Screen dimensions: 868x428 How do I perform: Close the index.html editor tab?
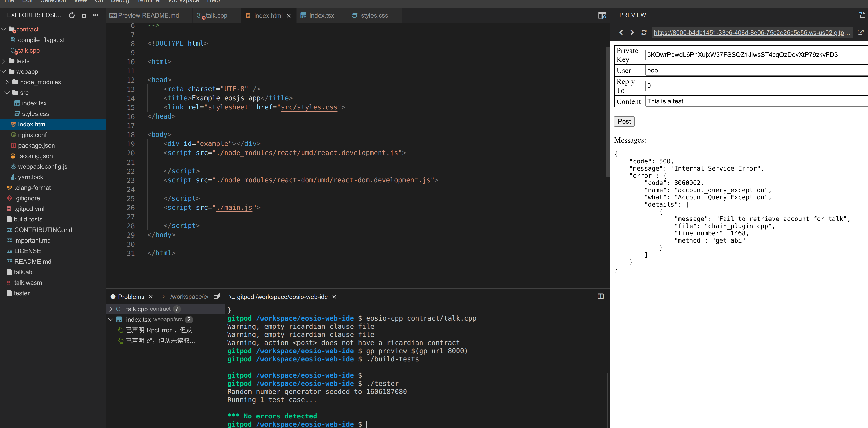coord(289,16)
